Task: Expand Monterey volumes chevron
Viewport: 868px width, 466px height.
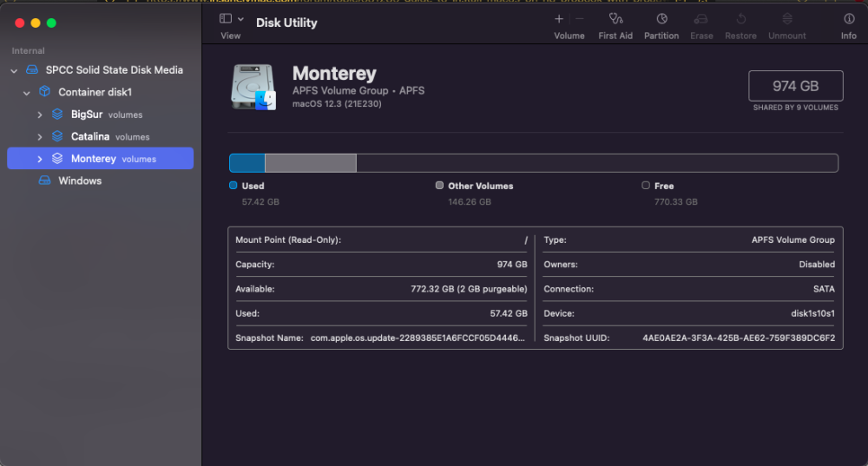Action: (x=39, y=159)
